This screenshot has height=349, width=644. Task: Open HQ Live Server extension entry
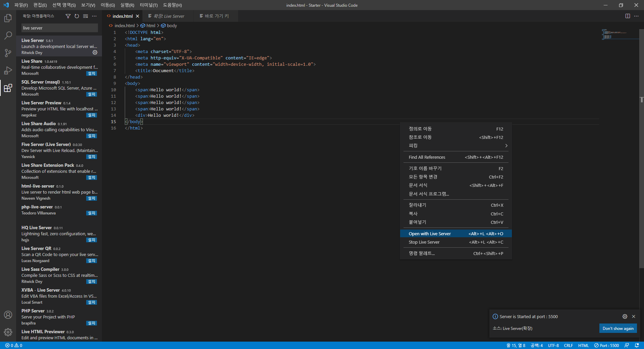(59, 234)
